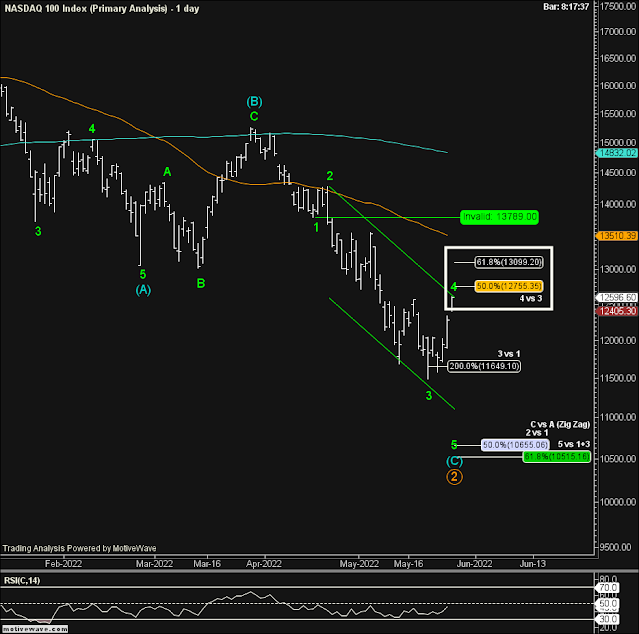639x634 pixels.
Task: Select the 61.8%(13099.20) retracement label
Action: (509, 262)
